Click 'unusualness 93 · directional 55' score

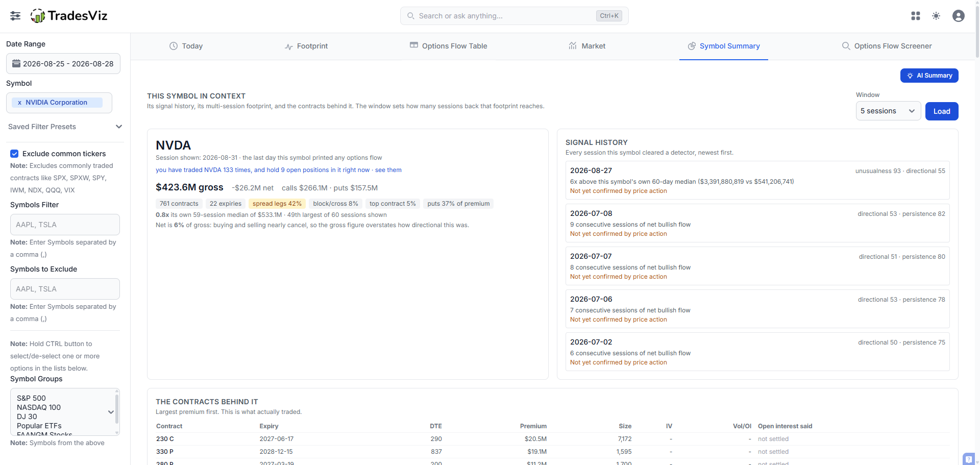coord(900,171)
